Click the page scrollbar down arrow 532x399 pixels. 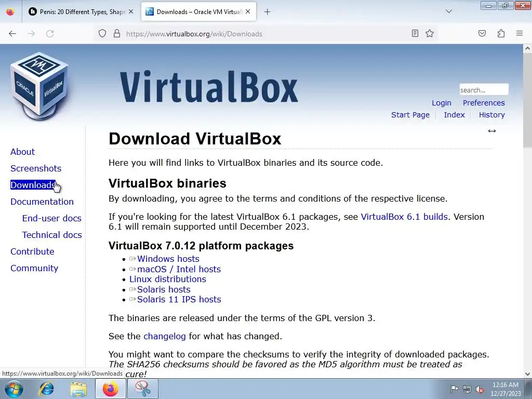527,374
